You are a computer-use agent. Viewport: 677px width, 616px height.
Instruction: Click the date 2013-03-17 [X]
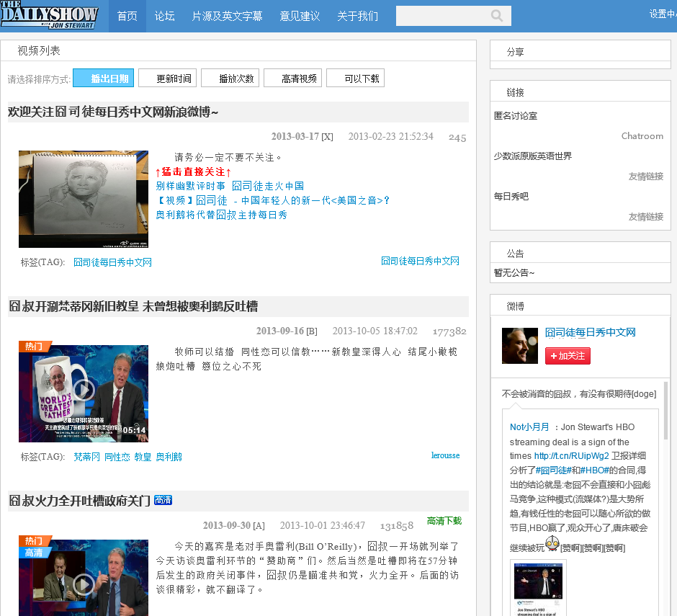[302, 136]
